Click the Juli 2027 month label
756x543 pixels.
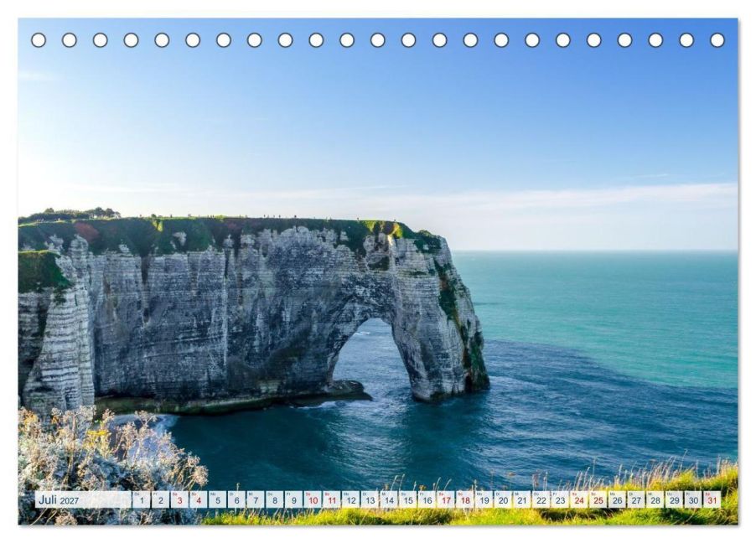(x=59, y=499)
